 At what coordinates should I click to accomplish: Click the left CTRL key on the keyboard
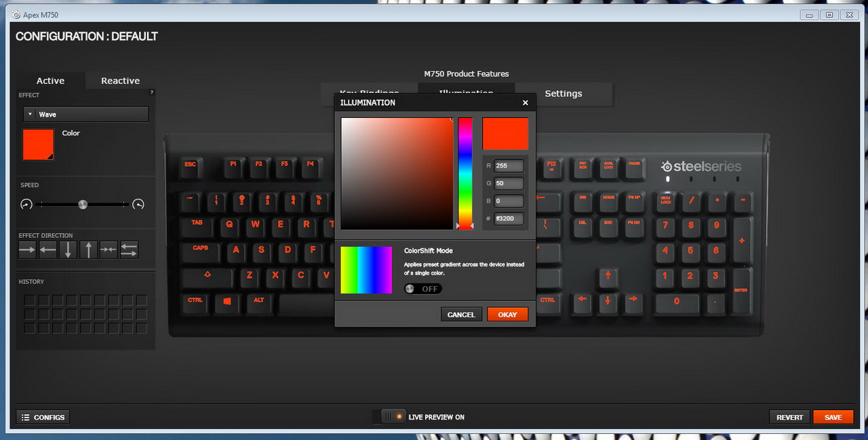coord(195,302)
